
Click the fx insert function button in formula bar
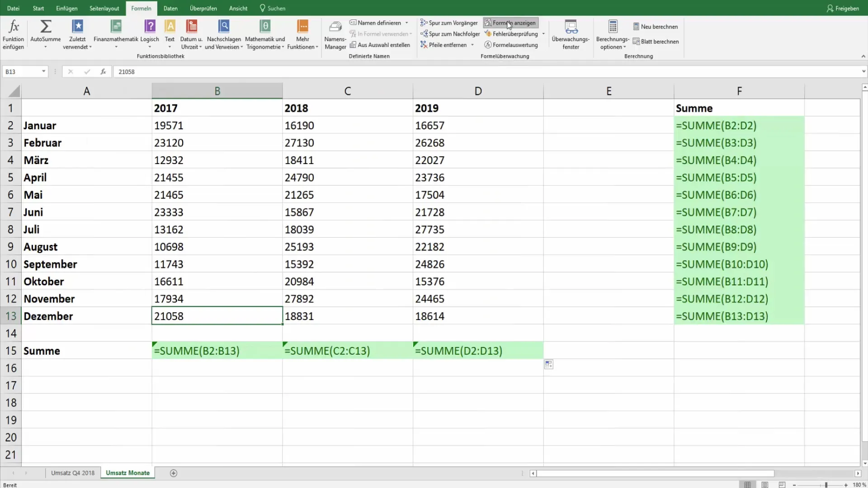click(x=103, y=71)
